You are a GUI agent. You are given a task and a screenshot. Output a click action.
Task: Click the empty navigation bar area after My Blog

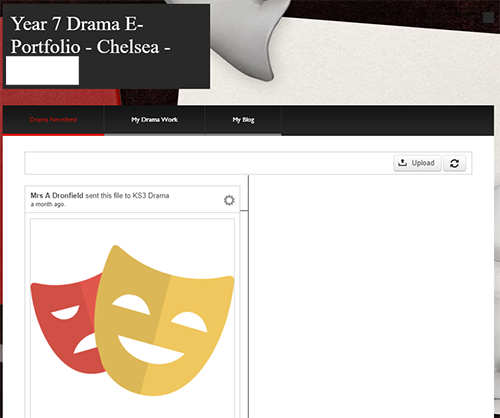(388, 120)
